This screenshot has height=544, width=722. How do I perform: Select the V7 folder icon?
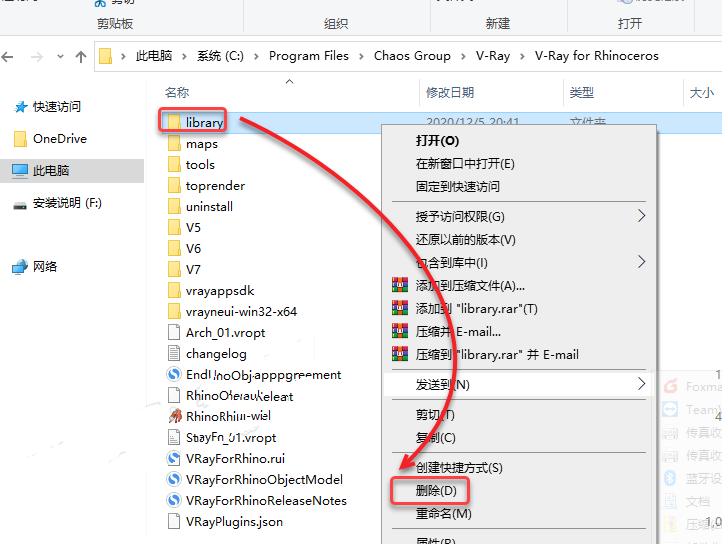pos(174,269)
